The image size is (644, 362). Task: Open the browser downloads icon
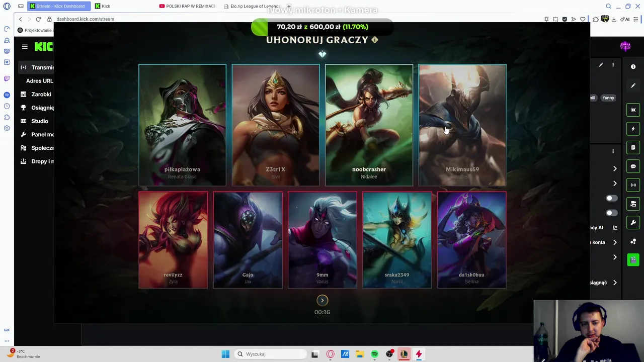pos(614,19)
